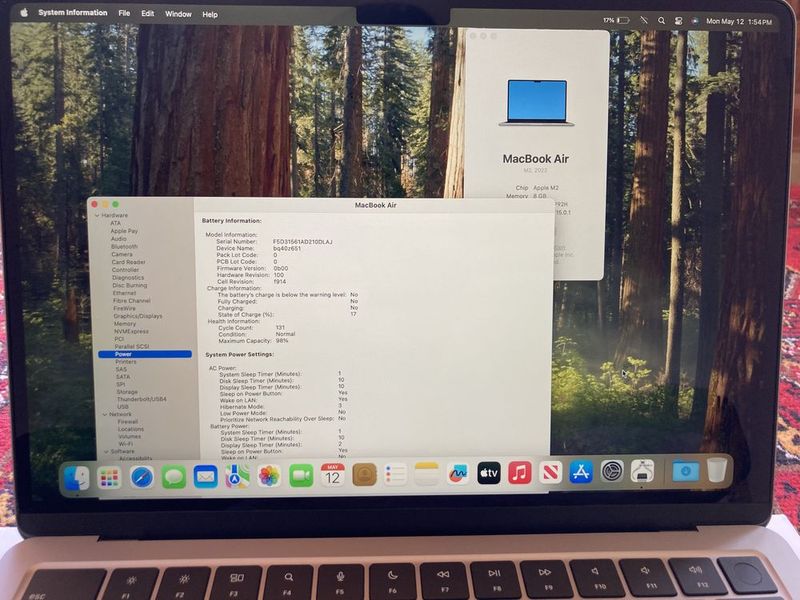The height and width of the screenshot is (600, 800).
Task: Open Mail from the Dock
Action: click(x=206, y=477)
